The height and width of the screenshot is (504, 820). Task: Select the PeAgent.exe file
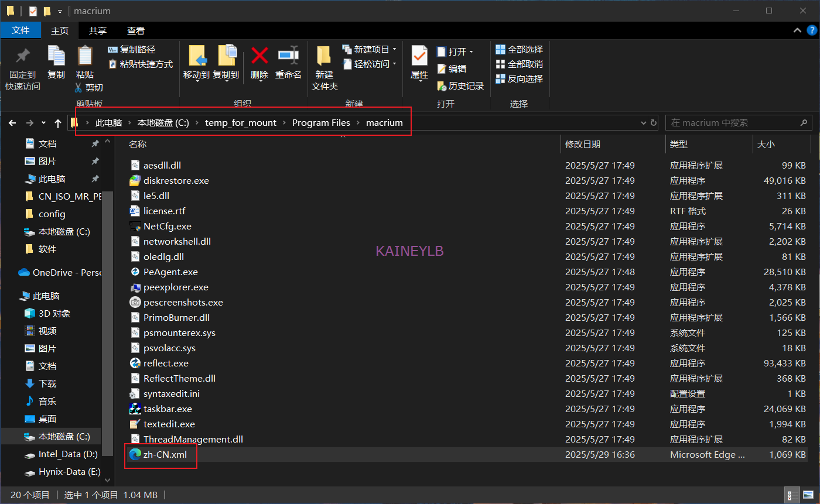pyautogui.click(x=170, y=272)
